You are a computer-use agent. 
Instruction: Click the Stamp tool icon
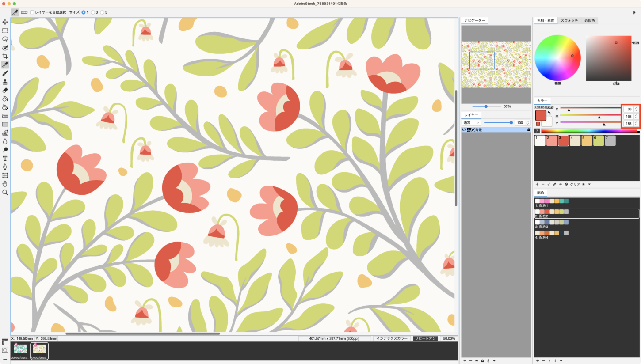tap(5, 82)
